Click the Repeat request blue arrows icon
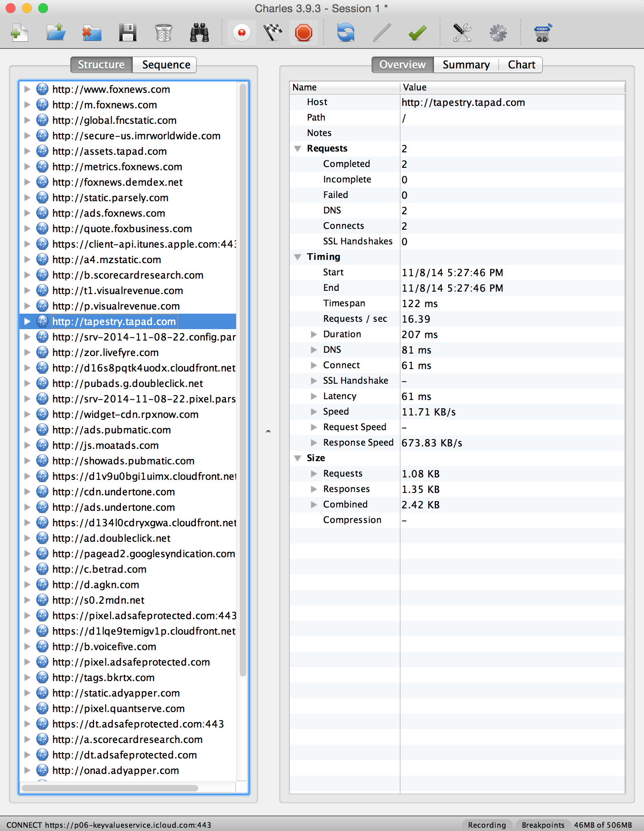The image size is (644, 831). 346,33
